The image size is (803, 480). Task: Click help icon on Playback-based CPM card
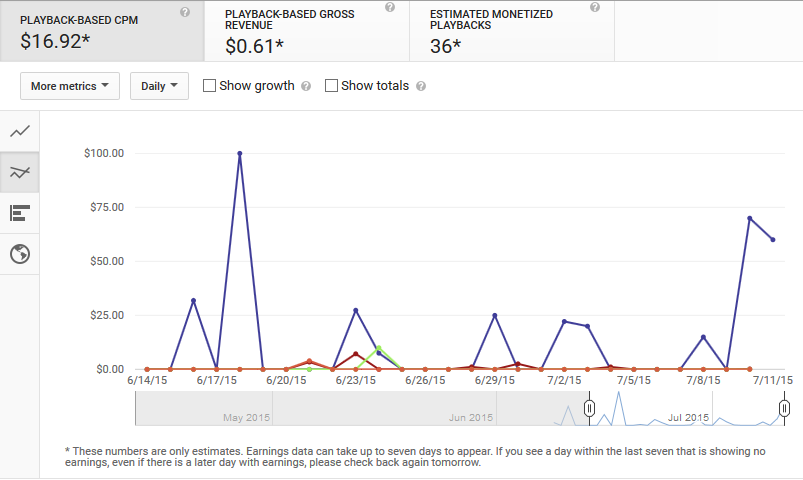(185, 12)
